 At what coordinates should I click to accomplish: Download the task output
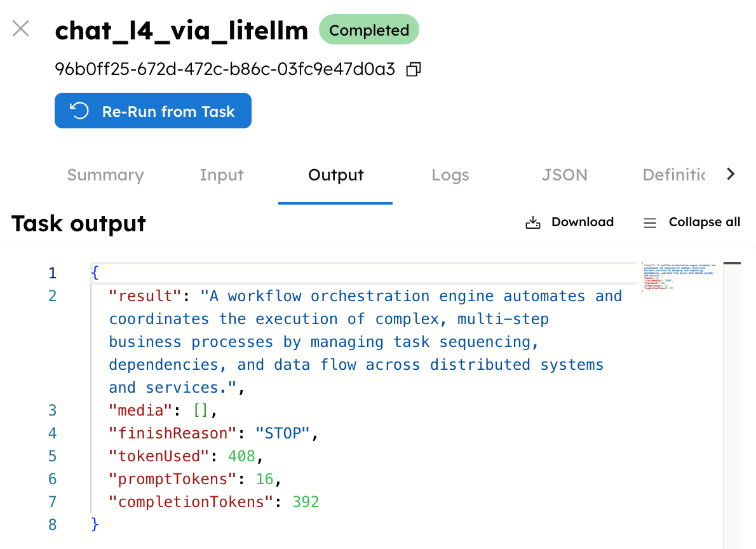(x=569, y=222)
